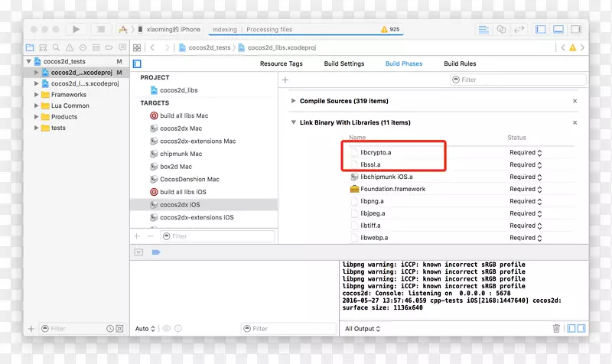Show the standard editor
Screen dimensions: 612x364
[483, 30]
